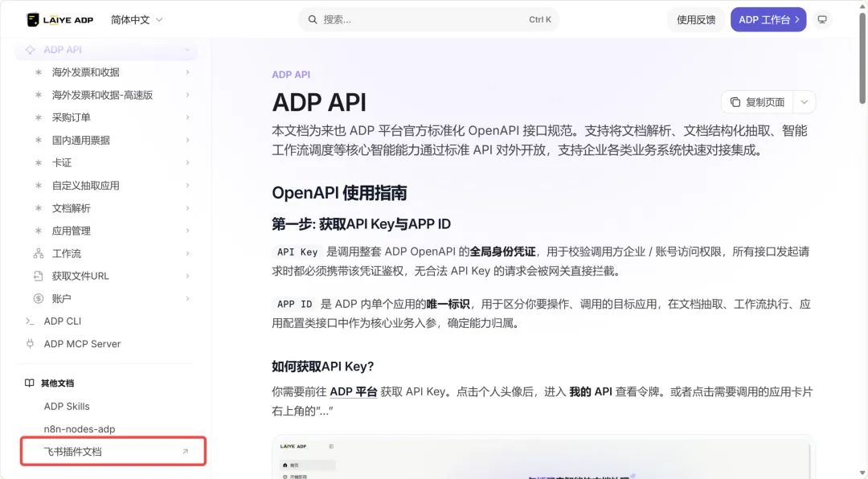Image resolution: width=868 pixels, height=479 pixels.
Task: Click the copy icon beside 复制页面
Action: 735,102
